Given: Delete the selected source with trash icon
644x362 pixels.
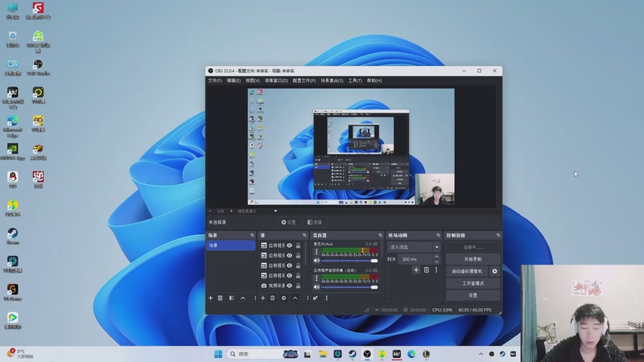Looking at the screenshot, I should (272, 298).
